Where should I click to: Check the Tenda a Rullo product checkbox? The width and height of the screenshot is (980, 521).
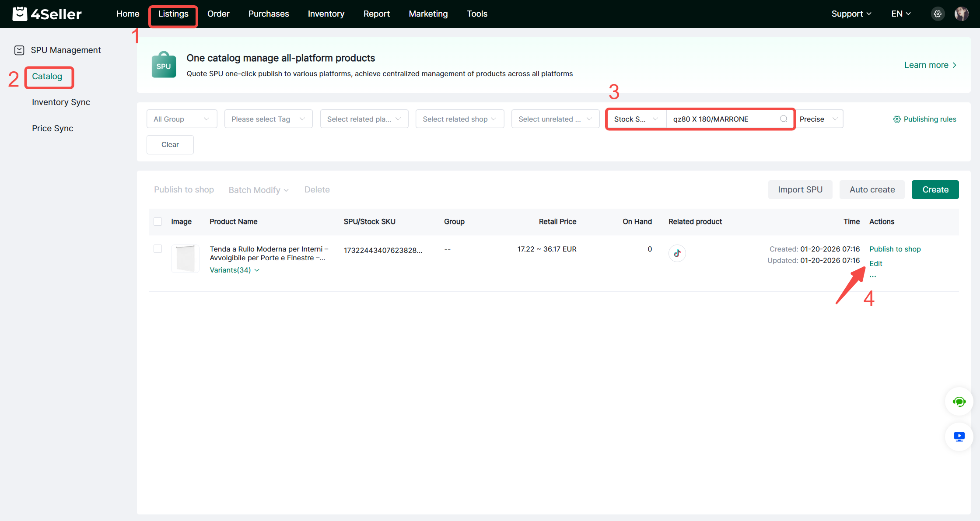click(x=158, y=249)
